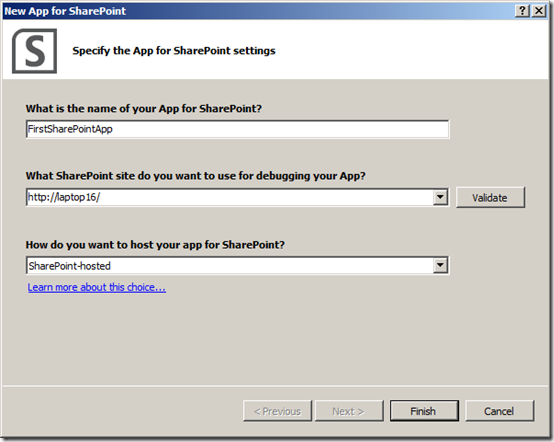Expand the debugging site URL dropdown arrow
The width and height of the screenshot is (554, 442).
(440, 197)
